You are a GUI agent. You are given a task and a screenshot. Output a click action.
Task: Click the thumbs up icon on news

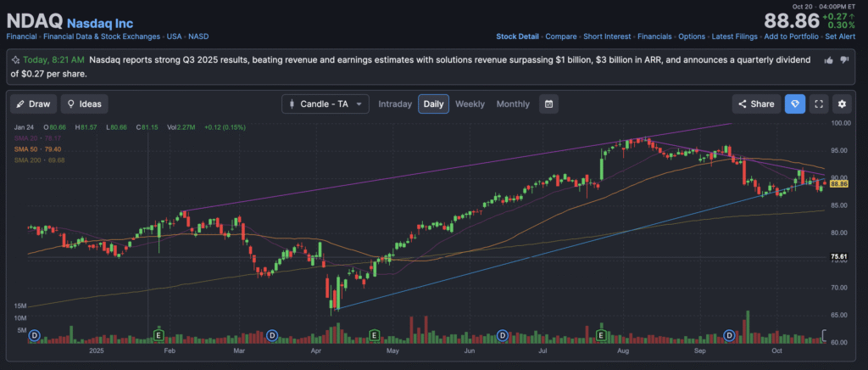(828, 60)
